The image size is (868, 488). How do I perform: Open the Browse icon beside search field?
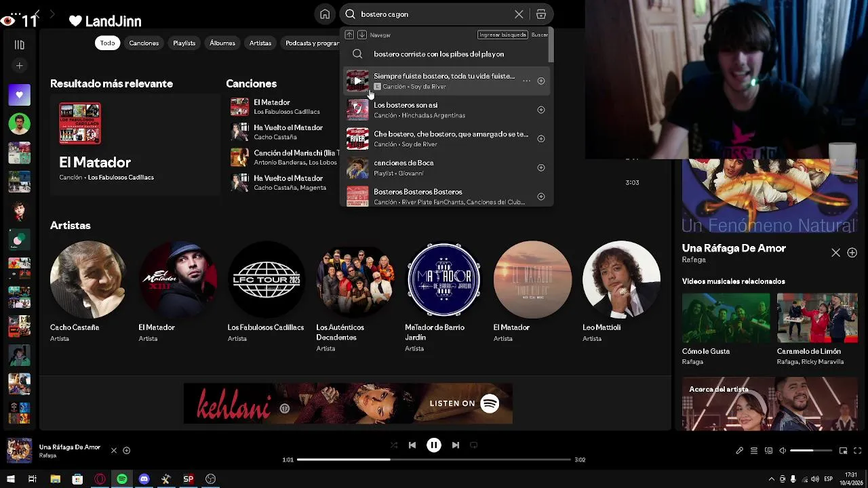click(541, 14)
